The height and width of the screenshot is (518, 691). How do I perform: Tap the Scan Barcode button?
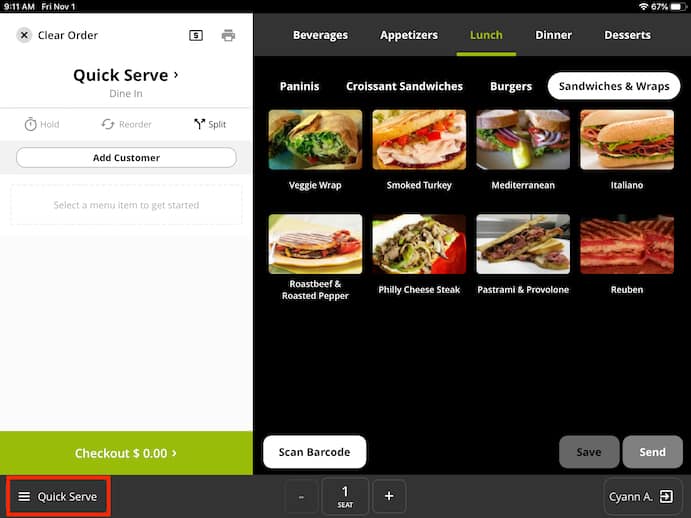click(315, 452)
